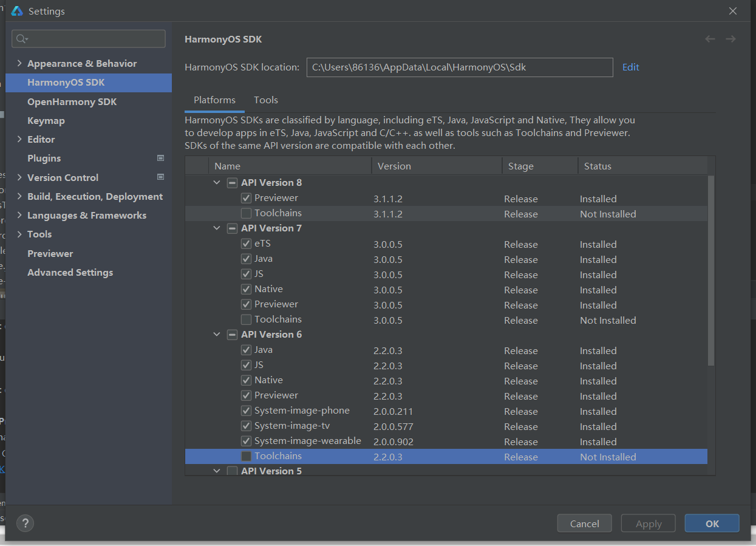Screen dimensions: 756x546
Task: Click the Status column header
Action: (x=642, y=166)
